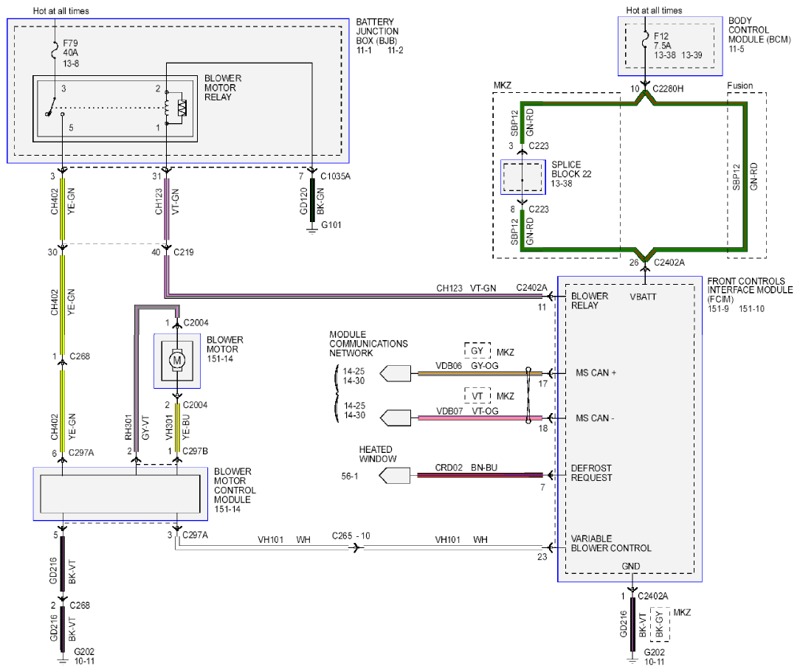Click the C265 - 10 connector label
This screenshot has height=672, width=800.
(351, 536)
